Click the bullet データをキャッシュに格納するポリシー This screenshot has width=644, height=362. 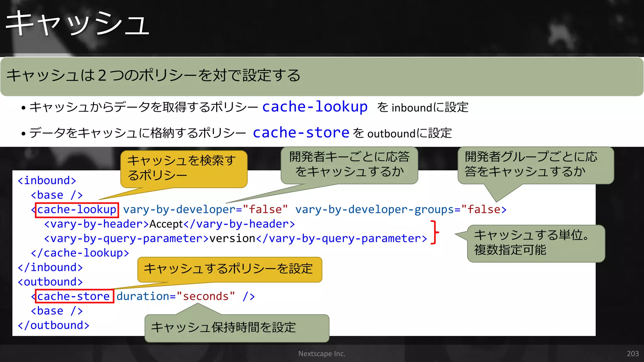point(138,133)
